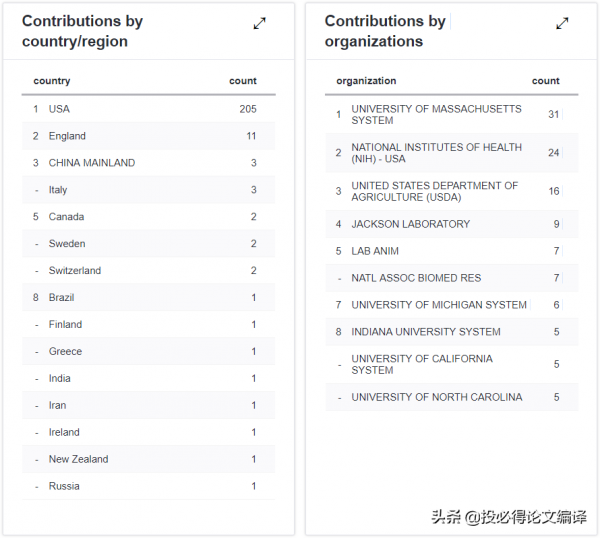600x538 pixels.
Task: Sort by country column header
Action: [x=52, y=81]
